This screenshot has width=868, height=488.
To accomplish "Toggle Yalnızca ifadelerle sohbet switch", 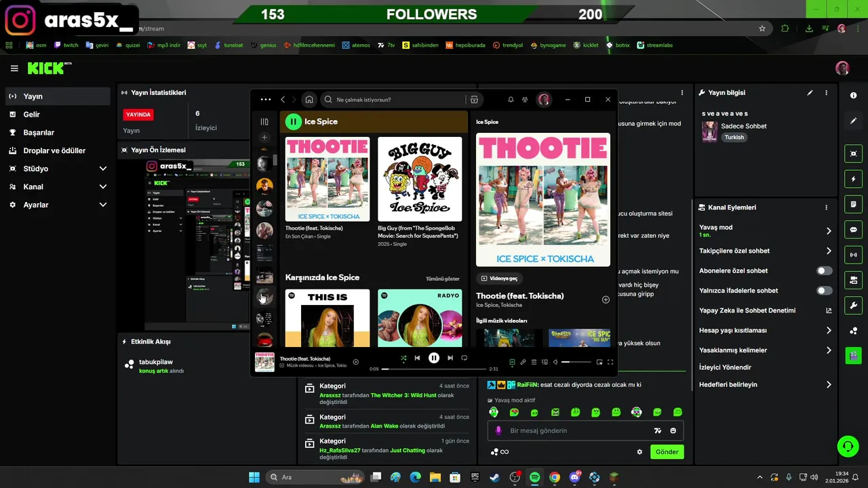I will 824,291.
